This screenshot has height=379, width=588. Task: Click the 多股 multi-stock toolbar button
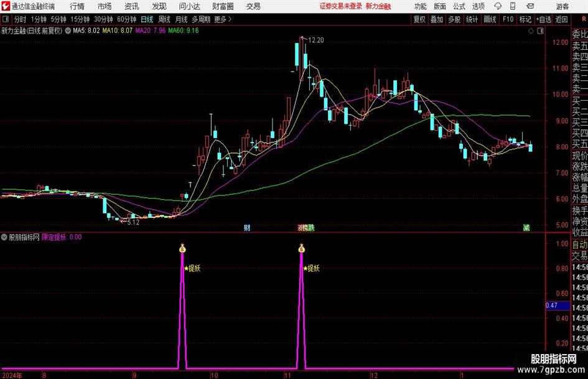[454, 19]
